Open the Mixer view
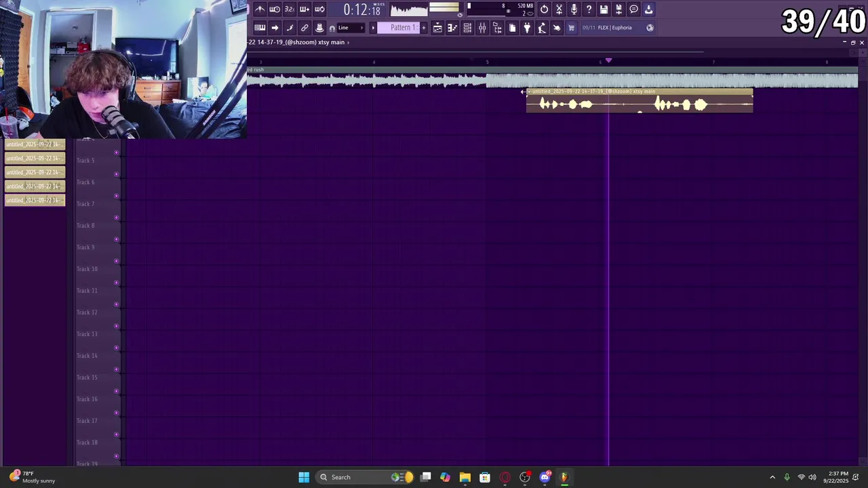This screenshot has width=868, height=488. click(x=482, y=28)
